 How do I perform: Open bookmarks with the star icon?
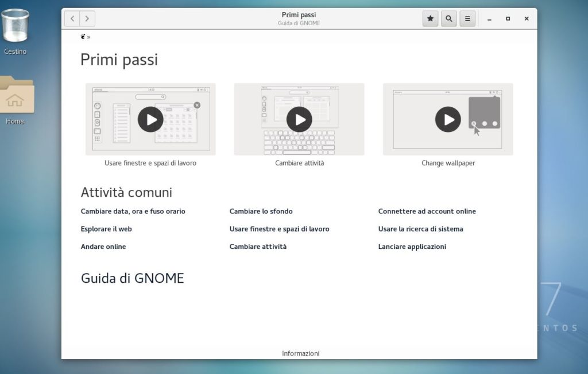(430, 18)
